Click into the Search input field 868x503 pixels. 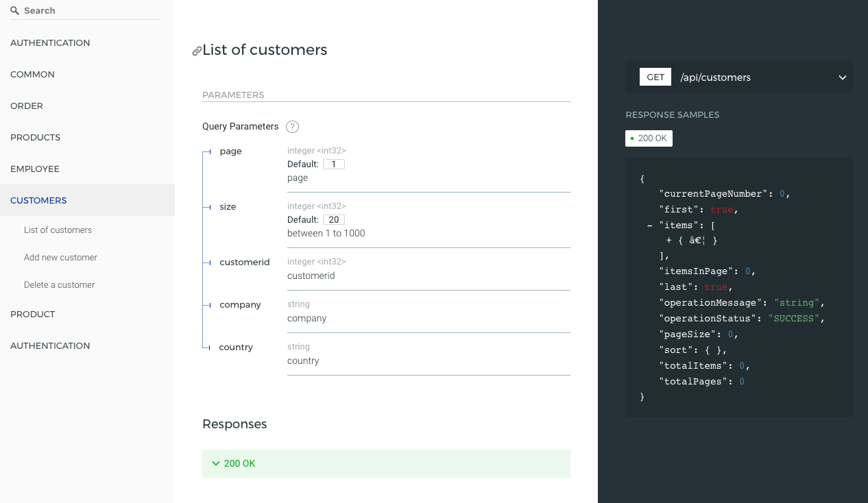point(89,11)
